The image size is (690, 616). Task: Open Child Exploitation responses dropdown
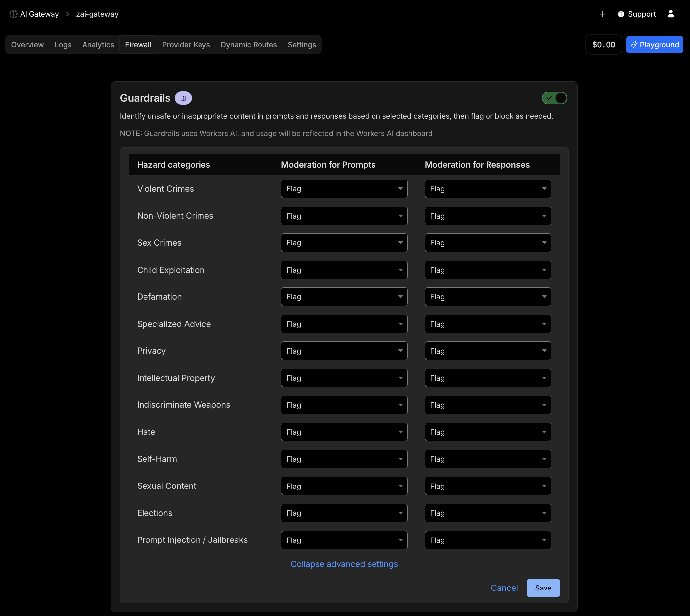coord(488,270)
